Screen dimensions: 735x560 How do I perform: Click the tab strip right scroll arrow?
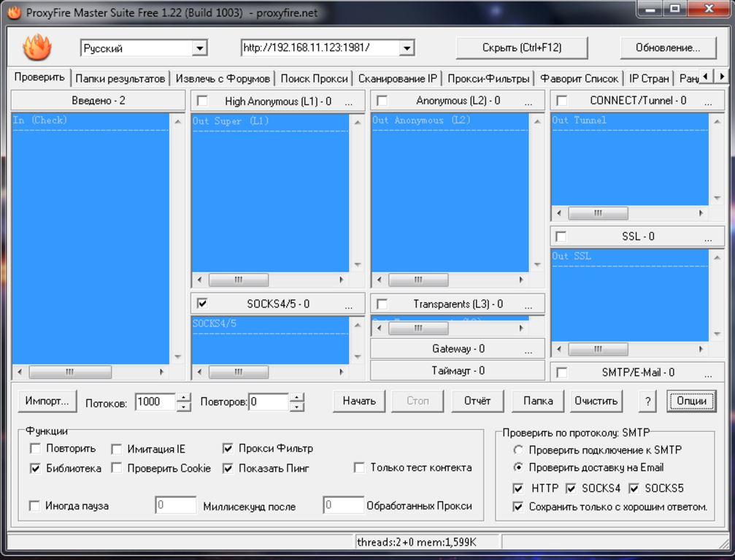pos(721,76)
